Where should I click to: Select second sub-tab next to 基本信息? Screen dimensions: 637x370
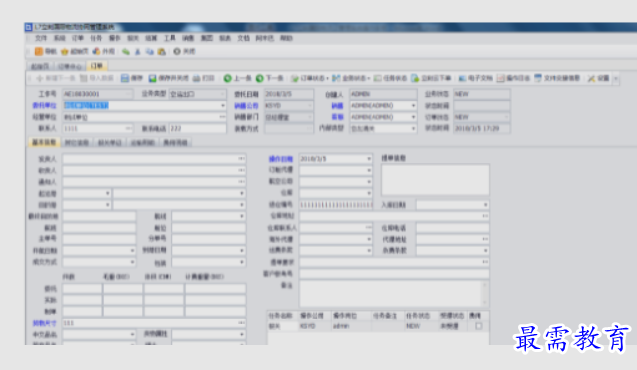(x=77, y=143)
